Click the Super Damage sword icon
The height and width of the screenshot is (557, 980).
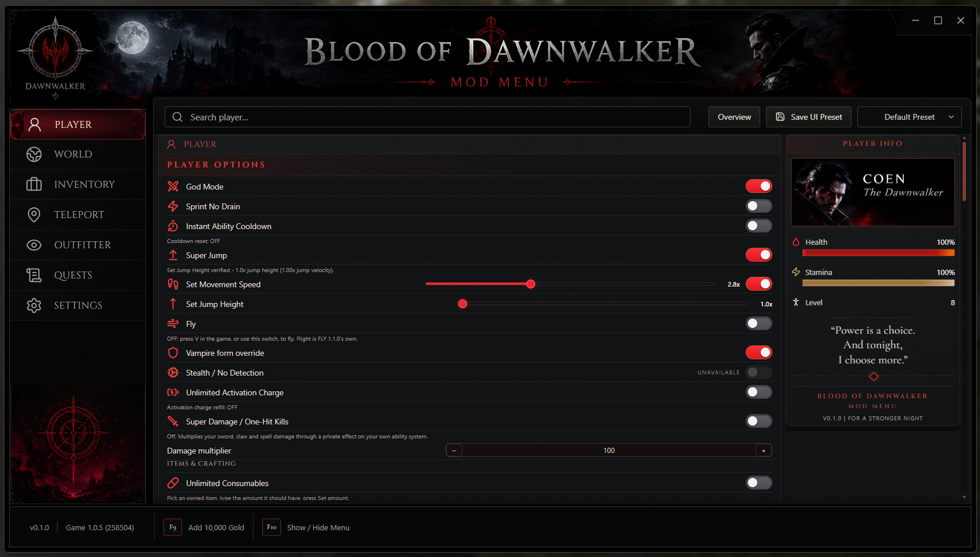click(173, 421)
